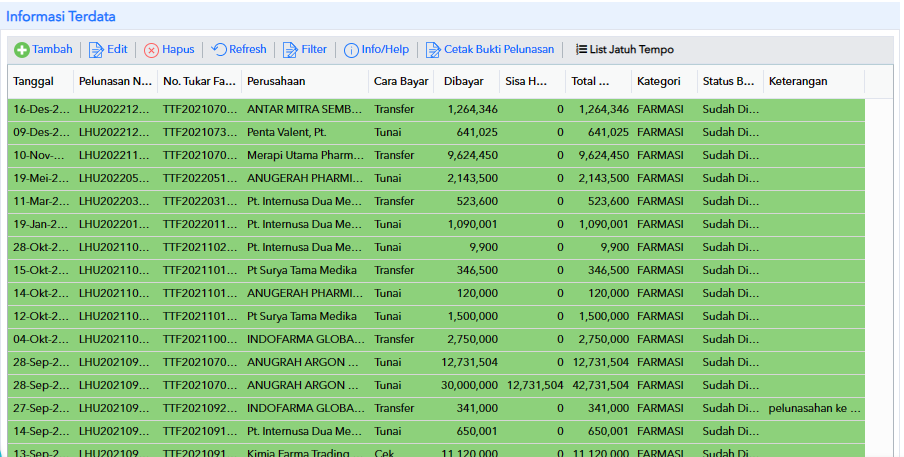Select the 12,731,504 Sisa cell
904x457 pixels.
(533, 386)
